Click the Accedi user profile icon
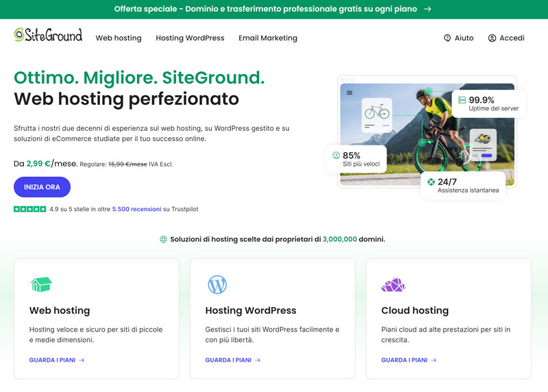This screenshot has height=392, width=548. click(492, 38)
